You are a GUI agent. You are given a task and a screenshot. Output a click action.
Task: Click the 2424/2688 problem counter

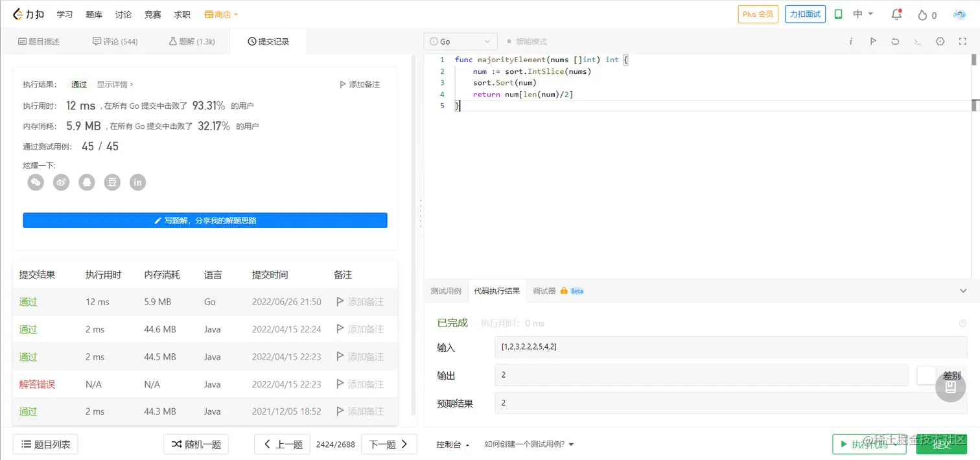click(335, 444)
